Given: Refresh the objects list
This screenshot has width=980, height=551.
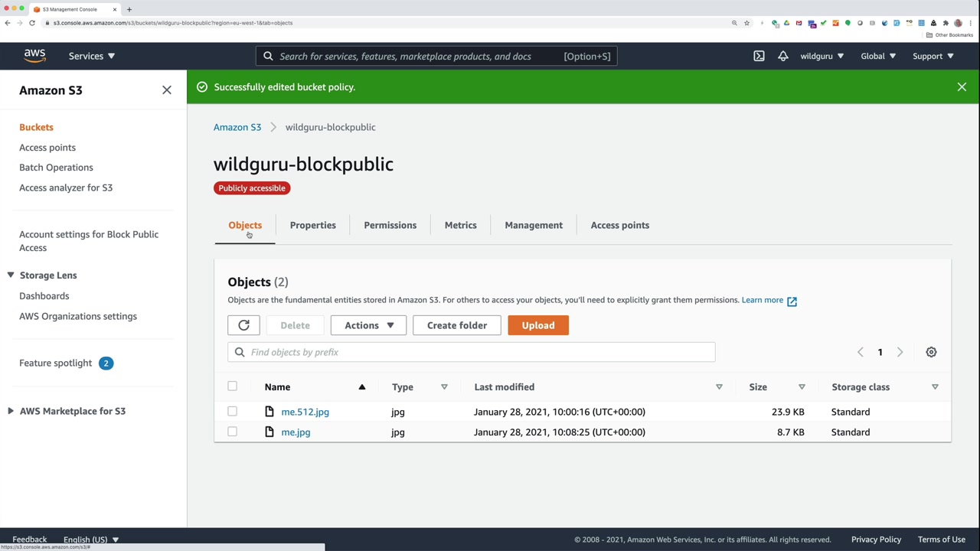Looking at the screenshot, I should point(243,325).
